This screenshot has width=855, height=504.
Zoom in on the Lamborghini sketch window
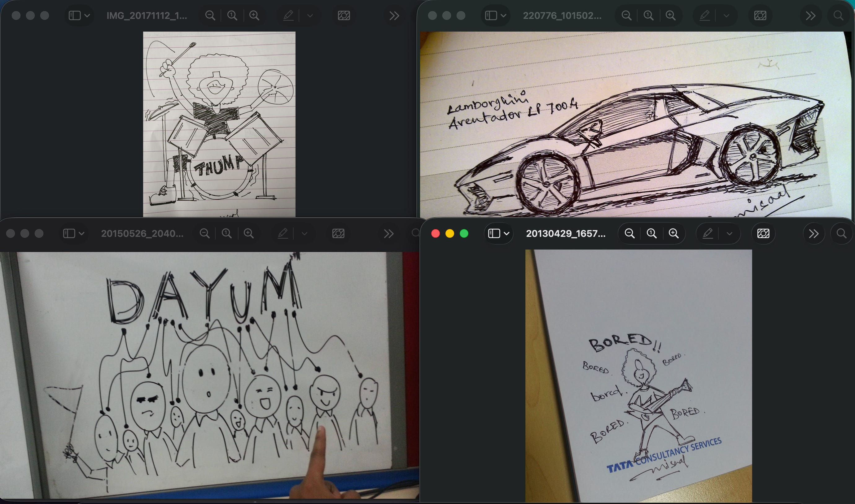670,15
